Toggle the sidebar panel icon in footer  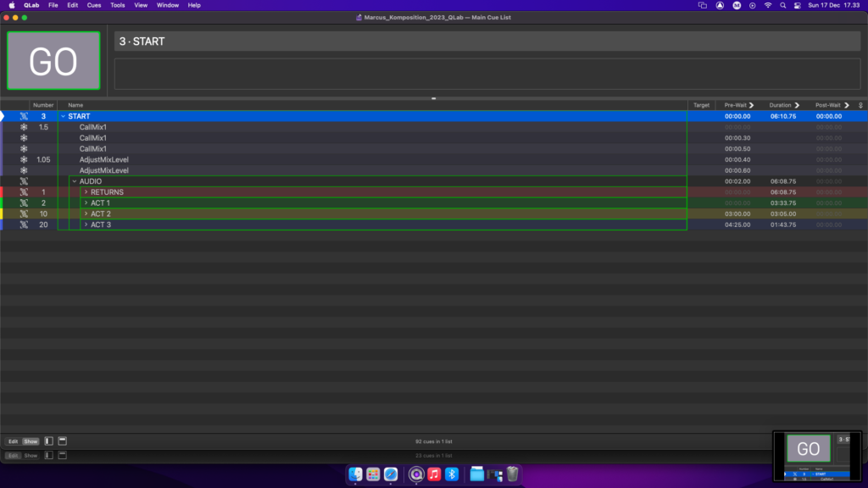coord(48,441)
